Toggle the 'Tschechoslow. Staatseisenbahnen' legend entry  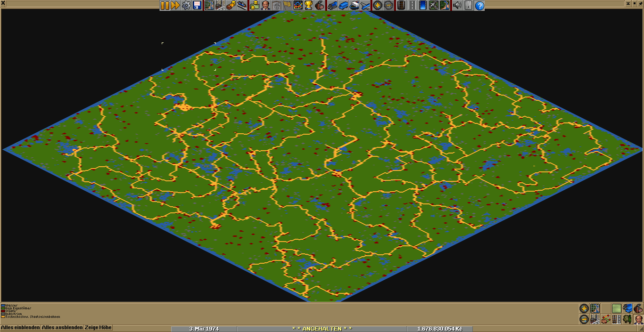[31, 317]
